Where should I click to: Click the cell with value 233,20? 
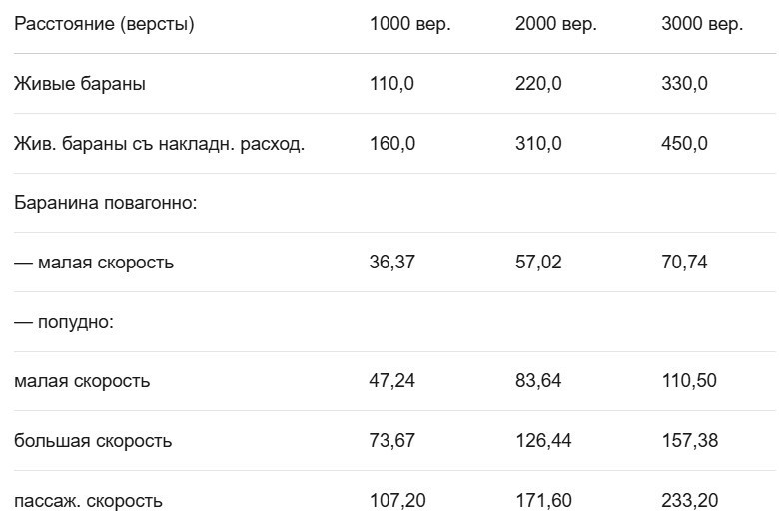tap(689, 501)
